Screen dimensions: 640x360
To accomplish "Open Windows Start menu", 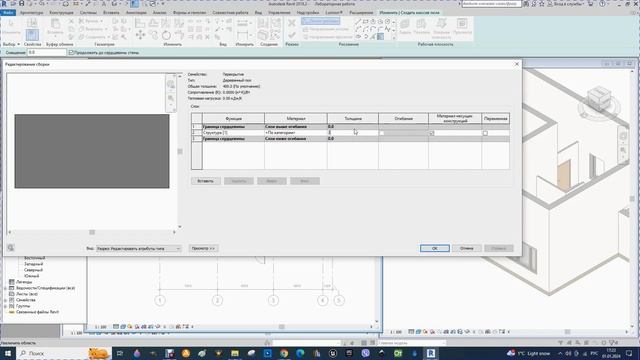I will tap(8, 353).
